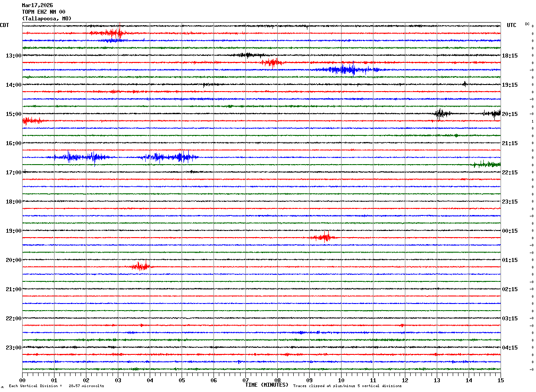Click minute 03 on the bottom axis

[x=118, y=380]
